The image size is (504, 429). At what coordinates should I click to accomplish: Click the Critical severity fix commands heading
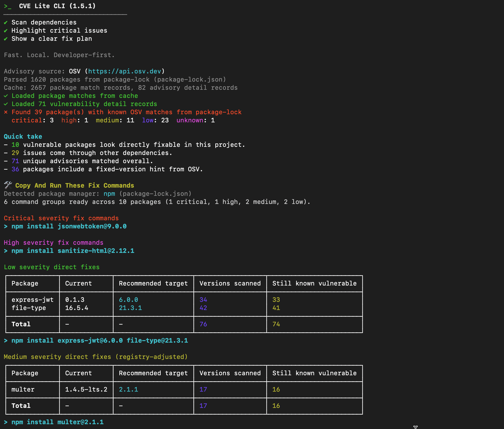[61, 218]
